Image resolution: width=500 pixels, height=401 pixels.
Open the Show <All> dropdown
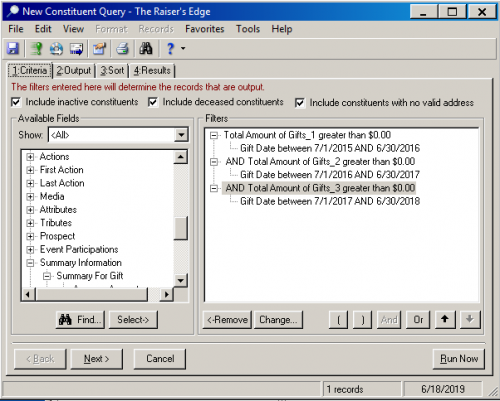(181, 135)
